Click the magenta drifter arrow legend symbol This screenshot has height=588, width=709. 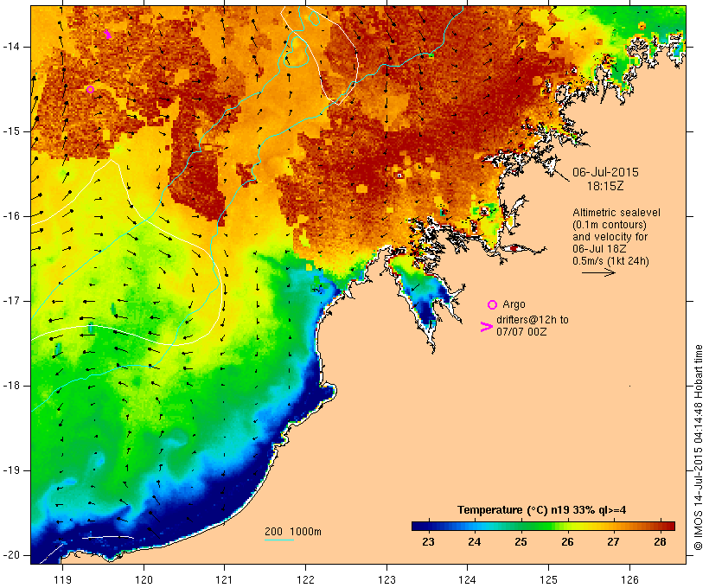[x=487, y=327]
